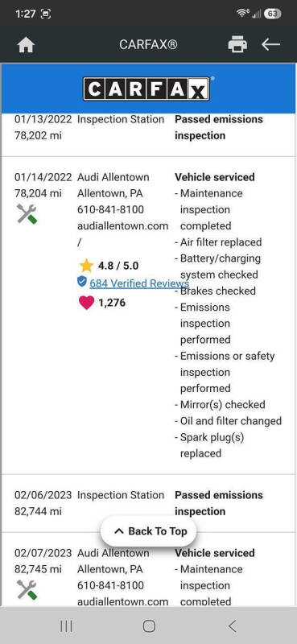This screenshot has width=297, height=644.
Task: Click the printer icon
Action: (x=237, y=44)
